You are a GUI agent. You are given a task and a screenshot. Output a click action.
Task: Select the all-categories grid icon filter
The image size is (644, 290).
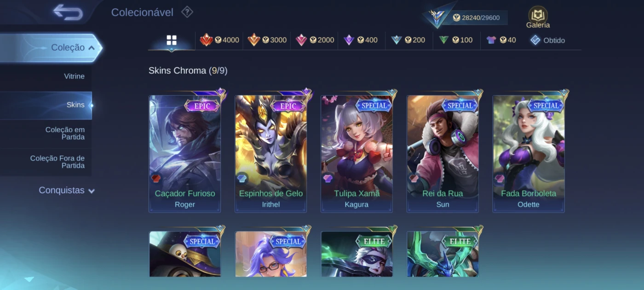172,41
